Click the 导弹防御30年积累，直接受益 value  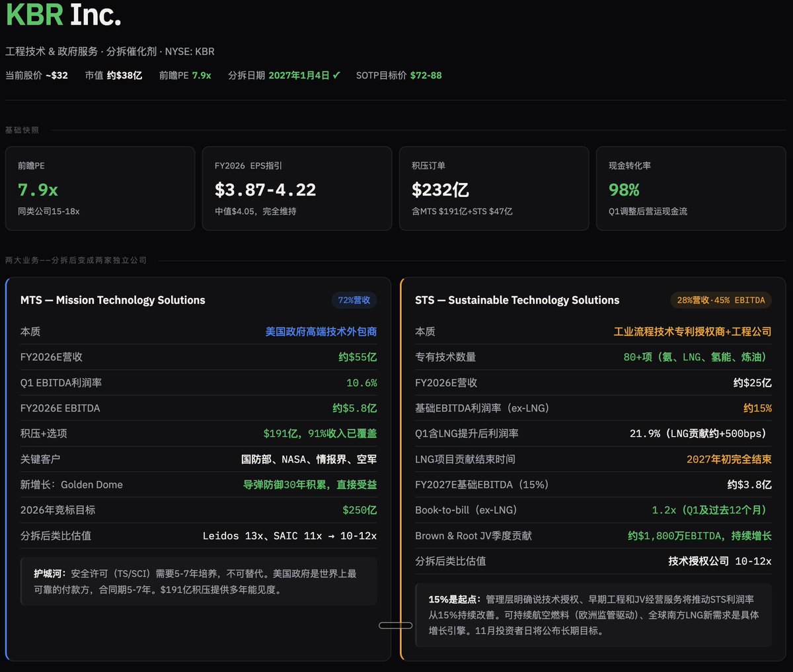click(x=310, y=485)
